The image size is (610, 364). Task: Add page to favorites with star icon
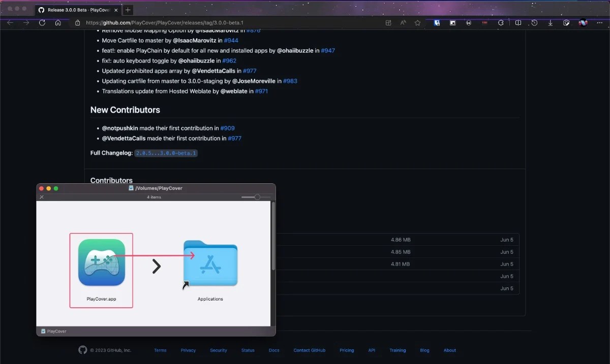(417, 22)
